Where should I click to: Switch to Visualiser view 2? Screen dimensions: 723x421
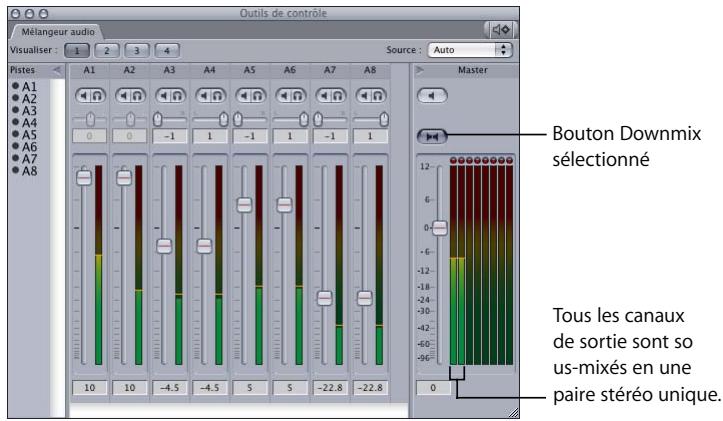107,50
